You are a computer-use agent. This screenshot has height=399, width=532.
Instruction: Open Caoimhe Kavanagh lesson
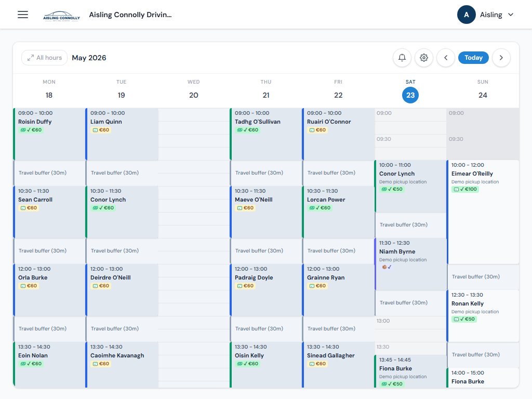coord(122,365)
